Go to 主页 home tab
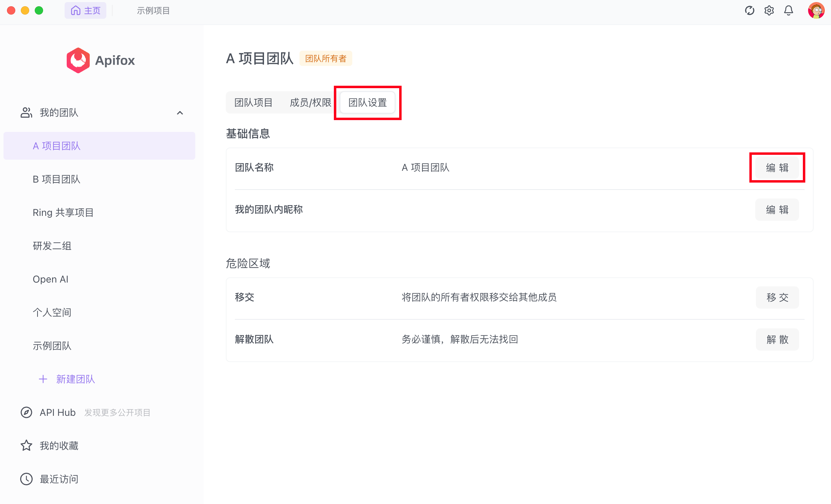This screenshot has width=831, height=504. click(85, 11)
